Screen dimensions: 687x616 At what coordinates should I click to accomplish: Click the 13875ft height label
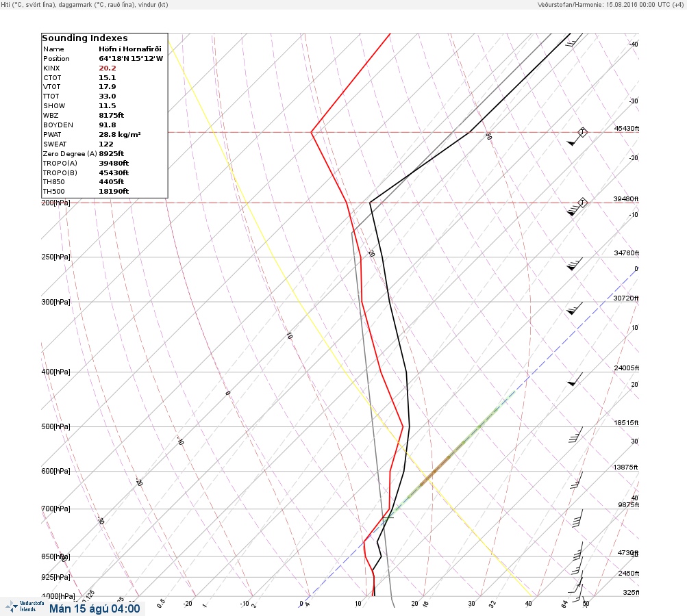pyautogui.click(x=625, y=467)
